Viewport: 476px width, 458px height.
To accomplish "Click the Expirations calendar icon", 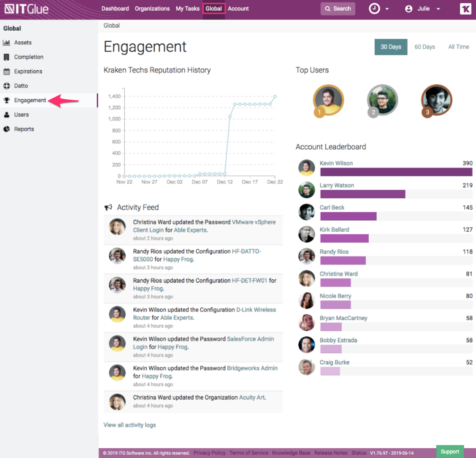I will [7, 72].
